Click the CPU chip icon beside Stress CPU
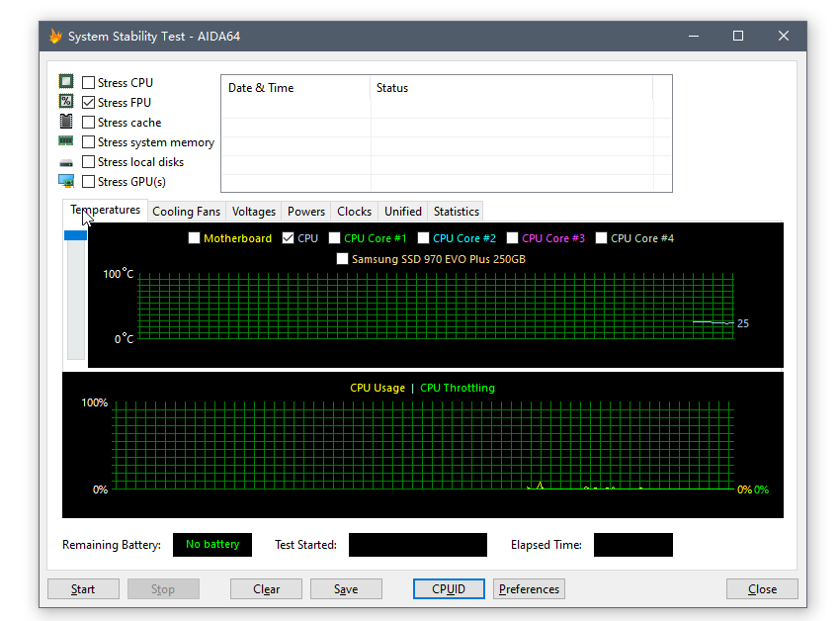Image resolution: width=840 pixels, height=621 pixels. [66, 81]
